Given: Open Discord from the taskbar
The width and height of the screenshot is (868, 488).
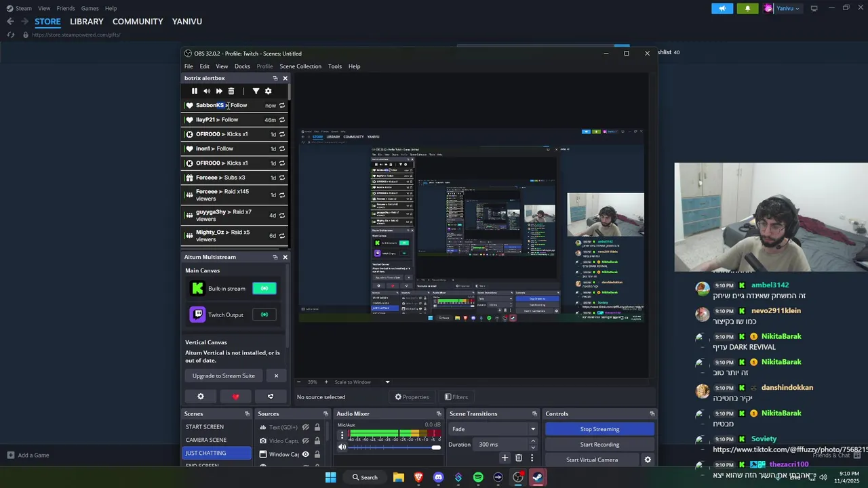Looking at the screenshot, I should (x=438, y=477).
